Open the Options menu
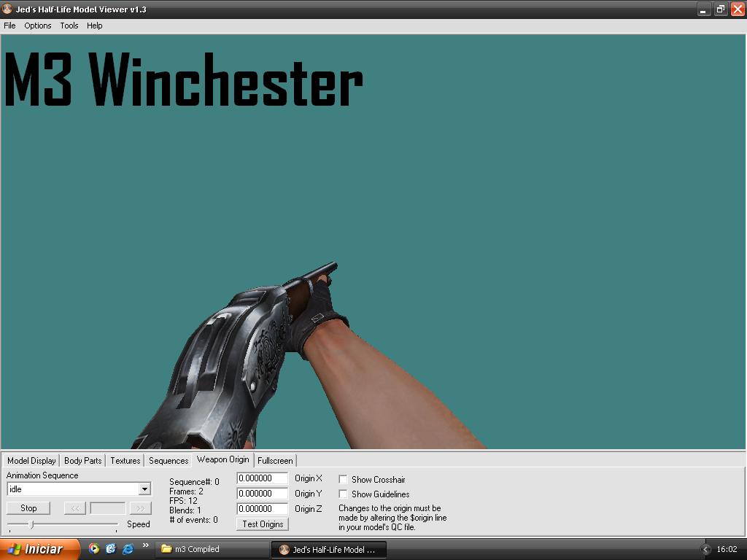 [x=37, y=26]
